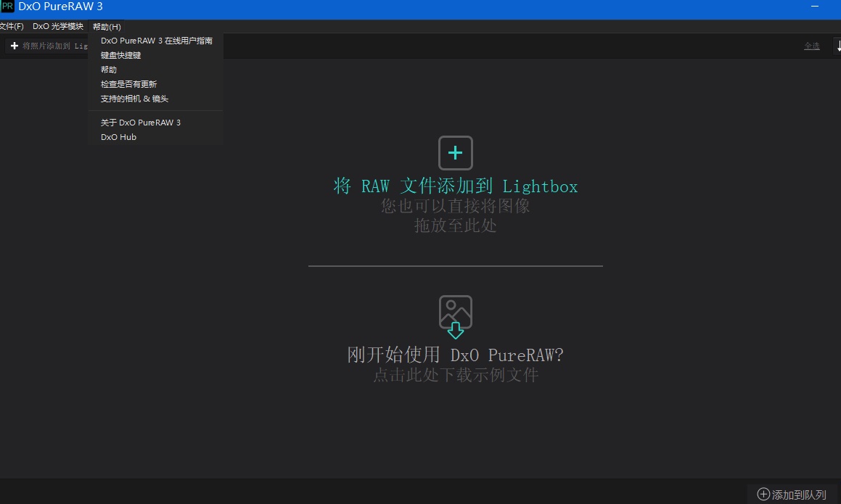Image resolution: width=841 pixels, height=504 pixels.
Task: Click 将 RAW 文件添加到 Lightbox text
Action: point(456,186)
